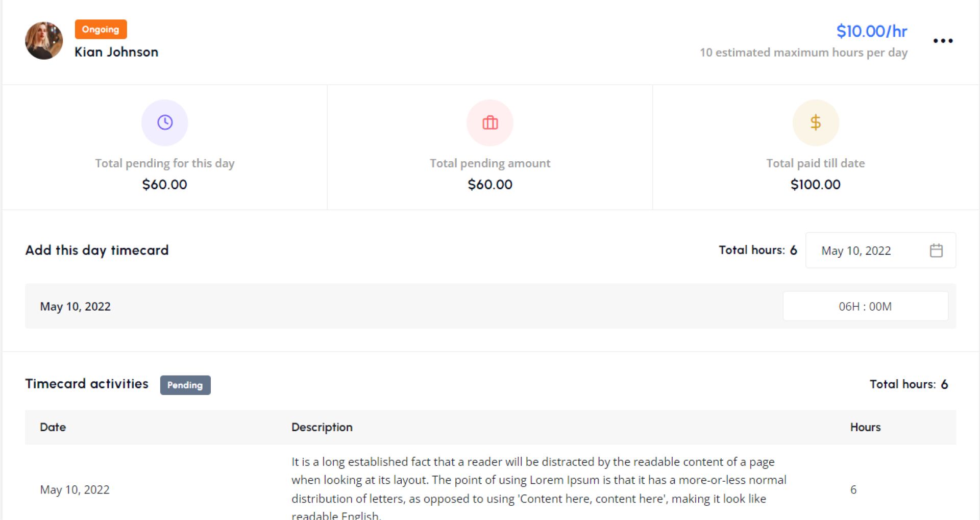Click the Date column header

[53, 427]
